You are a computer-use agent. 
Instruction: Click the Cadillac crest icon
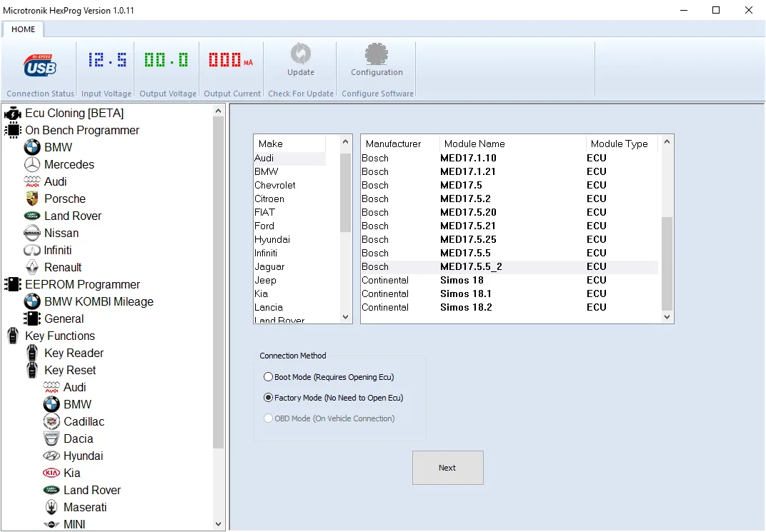51,421
